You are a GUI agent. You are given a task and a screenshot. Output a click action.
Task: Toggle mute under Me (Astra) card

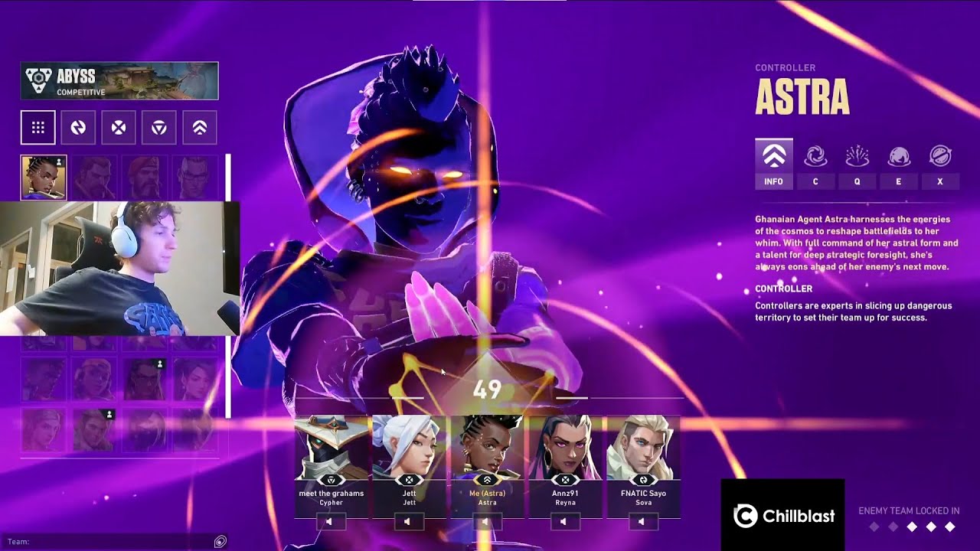click(487, 522)
